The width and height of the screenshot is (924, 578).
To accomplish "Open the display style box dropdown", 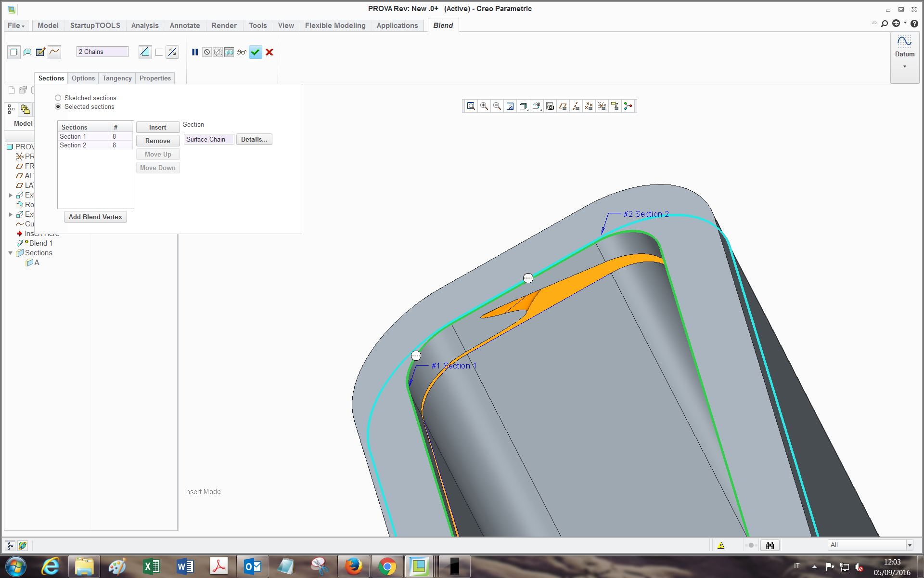I will coord(524,106).
